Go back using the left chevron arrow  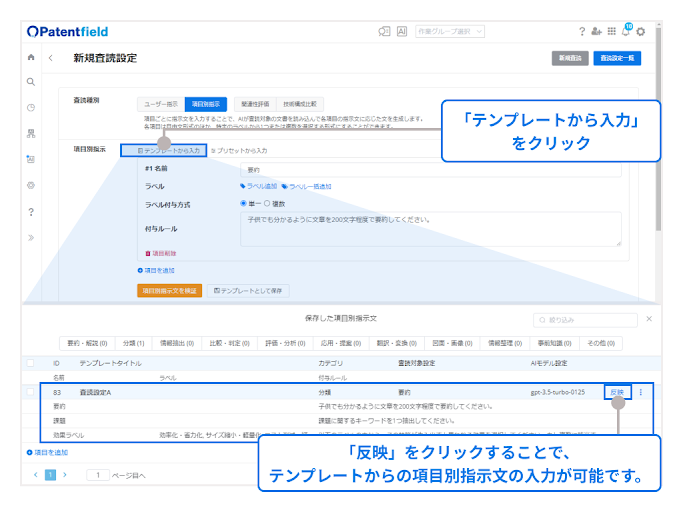pos(51,58)
